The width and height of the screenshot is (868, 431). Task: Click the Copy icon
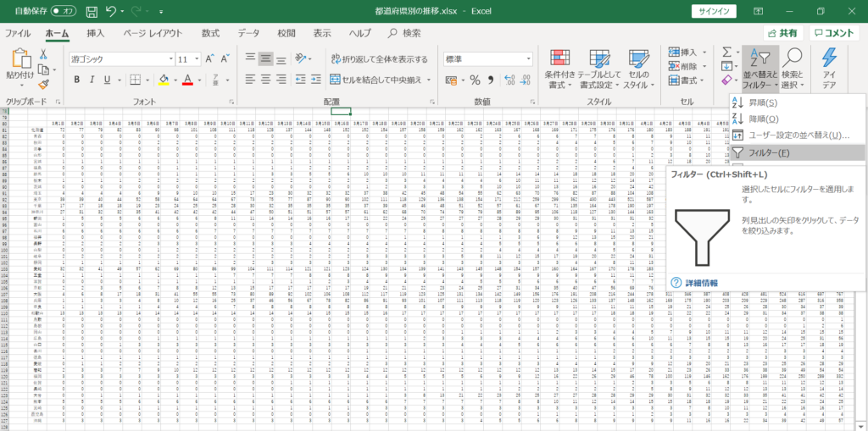coord(44,69)
